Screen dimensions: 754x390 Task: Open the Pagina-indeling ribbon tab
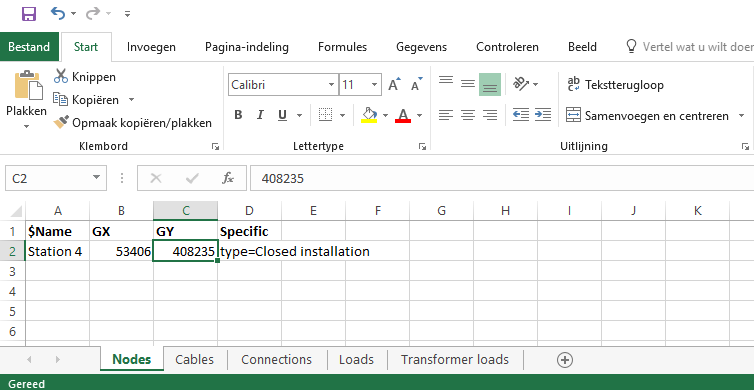[247, 47]
